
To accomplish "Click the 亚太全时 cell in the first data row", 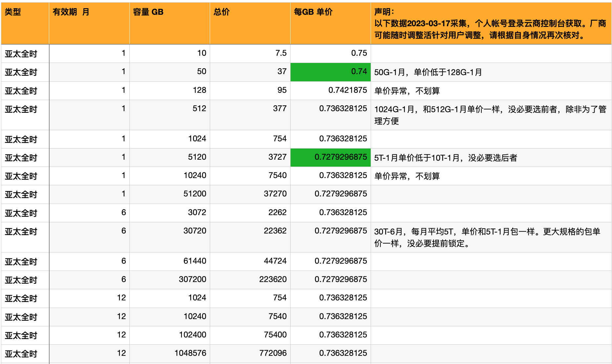I will point(25,53).
